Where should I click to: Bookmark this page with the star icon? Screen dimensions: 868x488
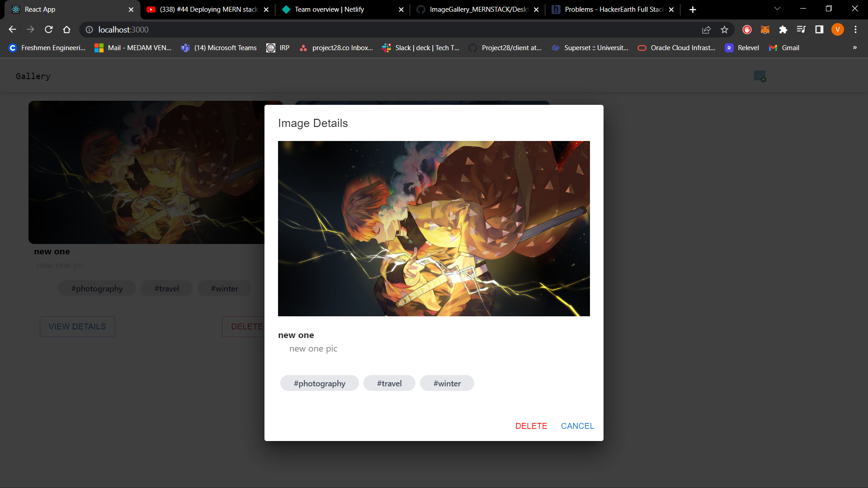coord(724,29)
